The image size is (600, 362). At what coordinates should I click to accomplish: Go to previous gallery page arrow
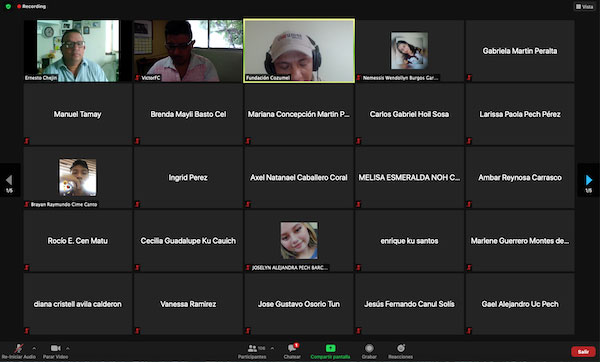9,180
